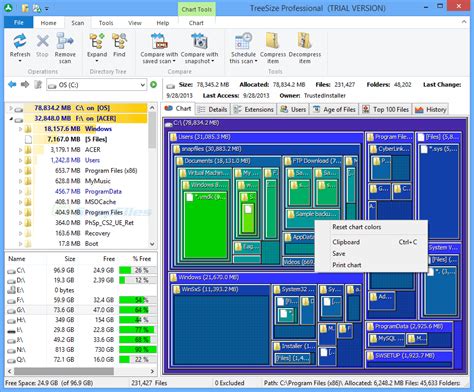Start scan with the green go button
The height and width of the screenshot is (392, 474).
154,85
